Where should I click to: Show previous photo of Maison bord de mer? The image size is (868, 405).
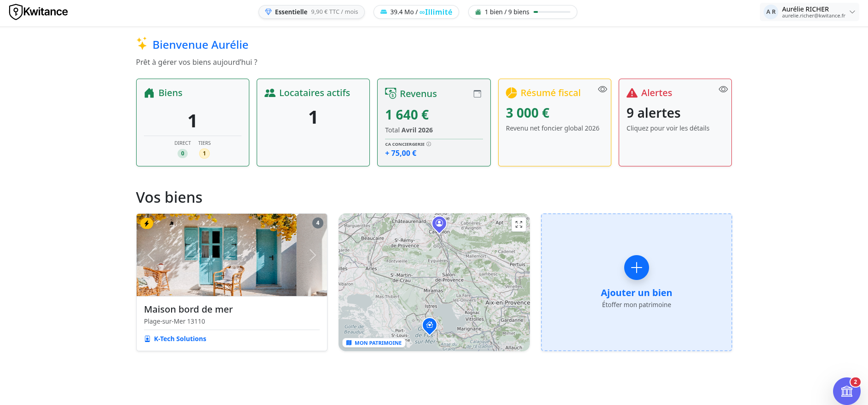(x=150, y=255)
